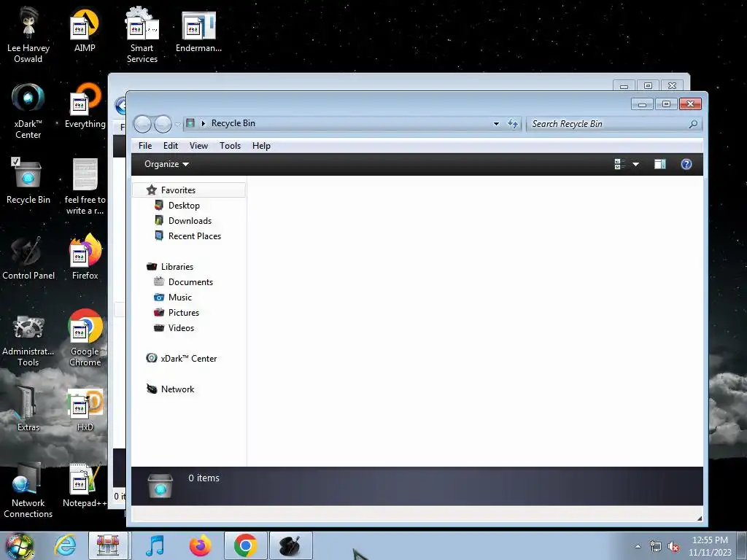747x560 pixels.
Task: Open the Lee Harvey Oswald desktop icon
Action: pyautogui.click(x=28, y=36)
